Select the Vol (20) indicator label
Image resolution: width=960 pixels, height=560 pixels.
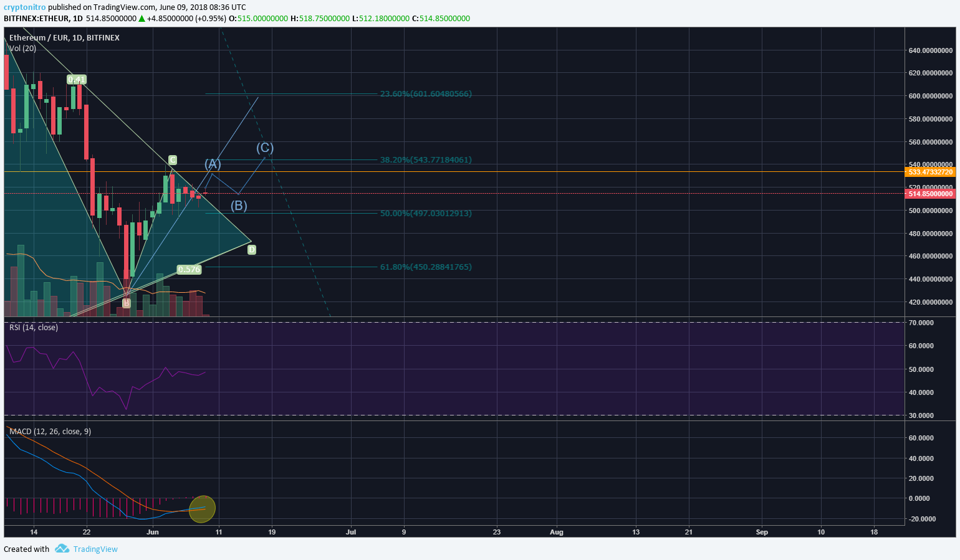coord(22,48)
